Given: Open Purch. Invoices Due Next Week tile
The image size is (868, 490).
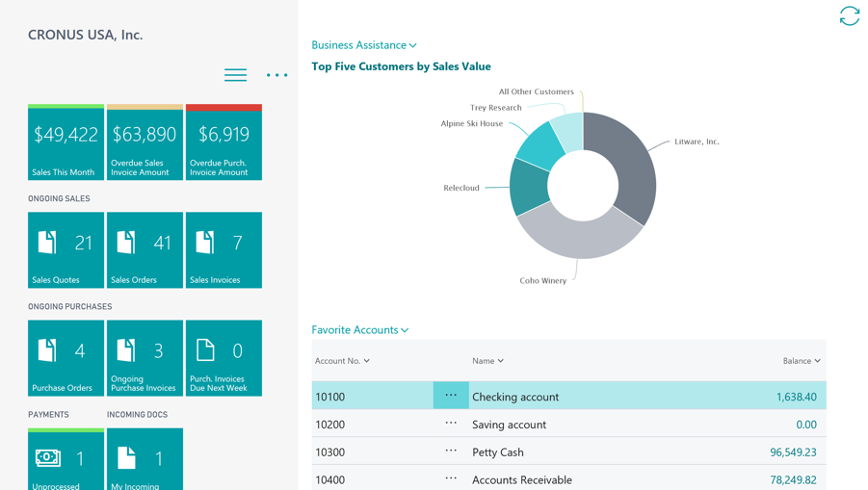Looking at the screenshot, I should (224, 358).
